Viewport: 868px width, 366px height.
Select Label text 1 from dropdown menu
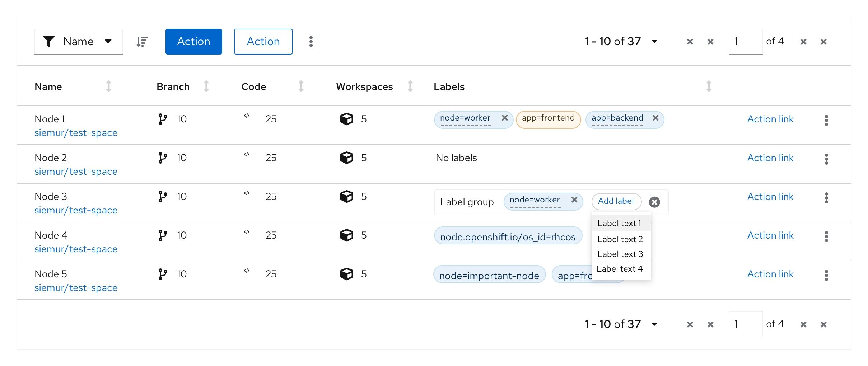pyautogui.click(x=619, y=223)
